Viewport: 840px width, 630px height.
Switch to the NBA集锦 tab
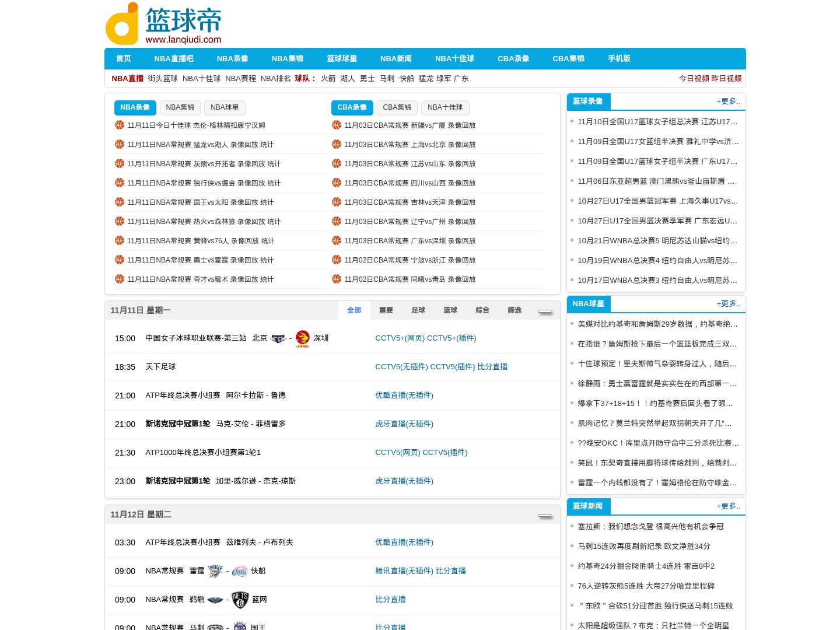coord(180,107)
